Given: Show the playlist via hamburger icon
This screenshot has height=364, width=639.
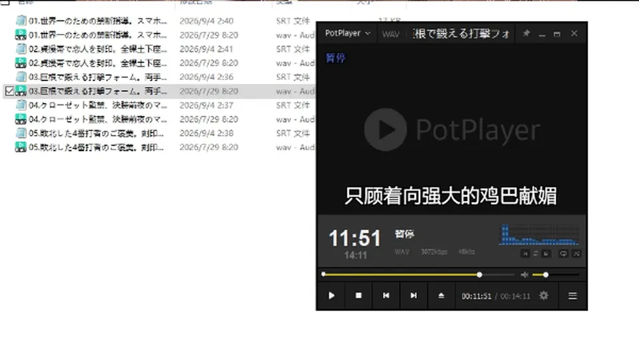Looking at the screenshot, I should click(x=572, y=296).
